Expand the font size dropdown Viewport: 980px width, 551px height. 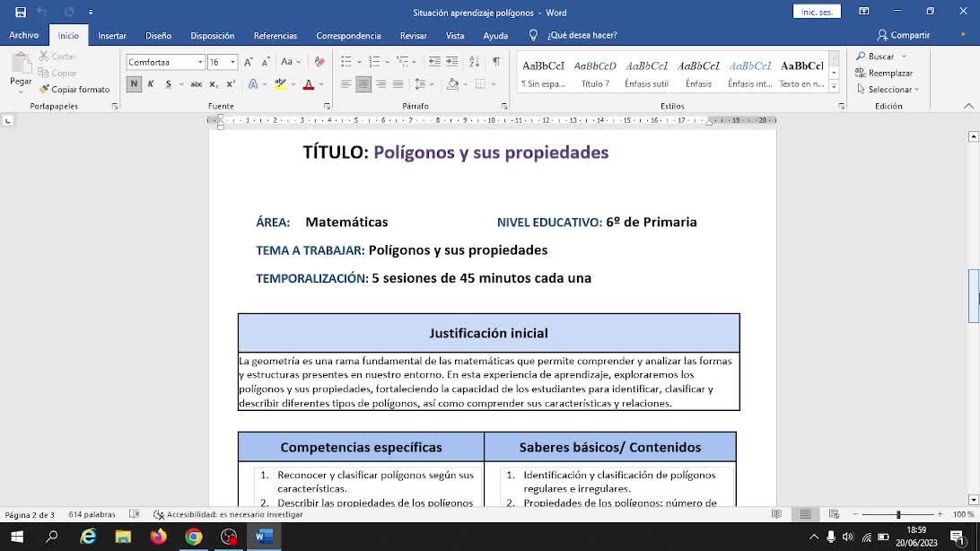click(x=232, y=62)
